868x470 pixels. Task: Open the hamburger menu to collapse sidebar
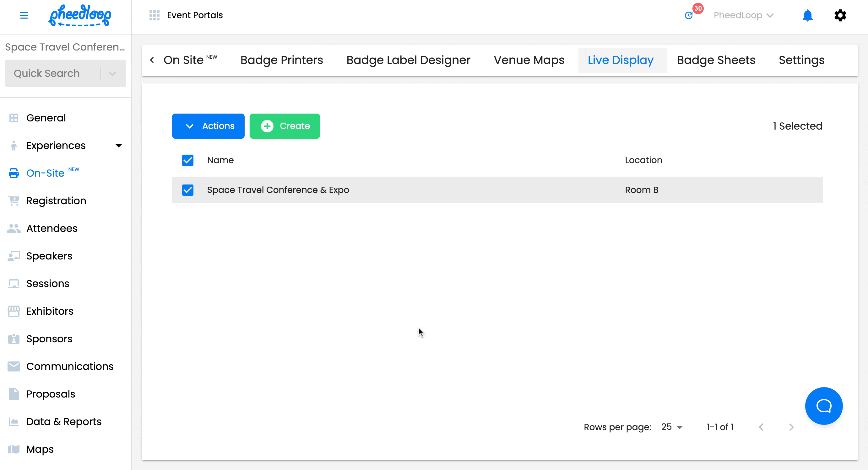[x=24, y=15]
